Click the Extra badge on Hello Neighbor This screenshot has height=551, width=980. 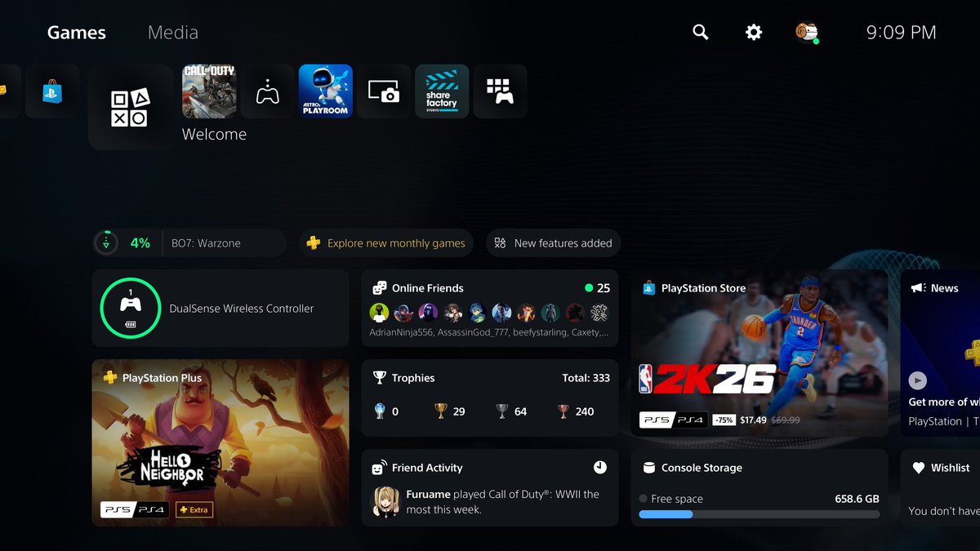tap(194, 509)
